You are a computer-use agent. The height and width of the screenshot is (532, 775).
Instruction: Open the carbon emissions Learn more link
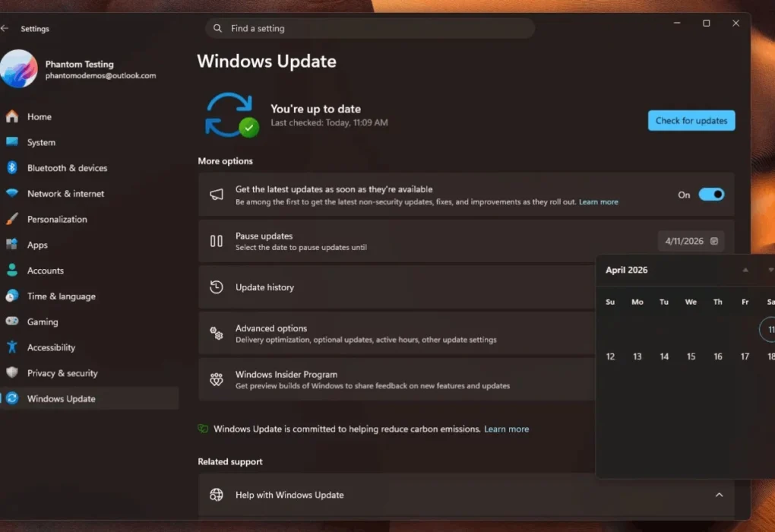(506, 429)
